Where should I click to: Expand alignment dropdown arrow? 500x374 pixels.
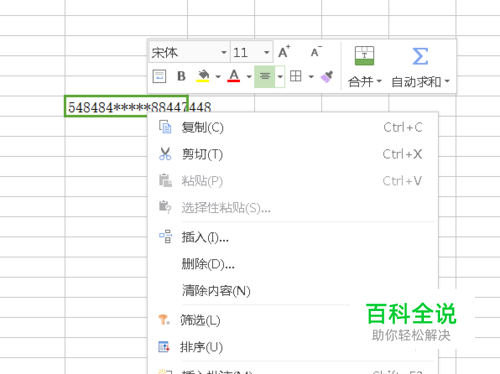[280, 77]
